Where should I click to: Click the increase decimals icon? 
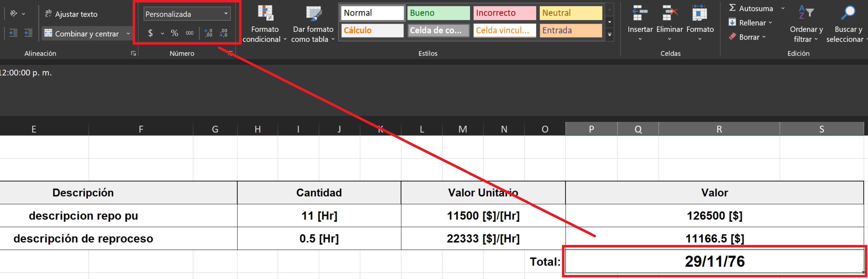pos(209,33)
